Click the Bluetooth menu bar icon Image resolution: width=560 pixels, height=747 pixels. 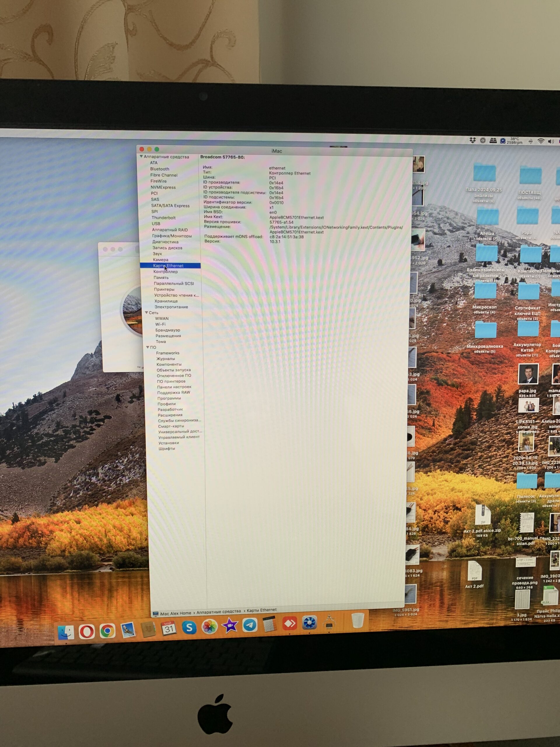(x=530, y=142)
